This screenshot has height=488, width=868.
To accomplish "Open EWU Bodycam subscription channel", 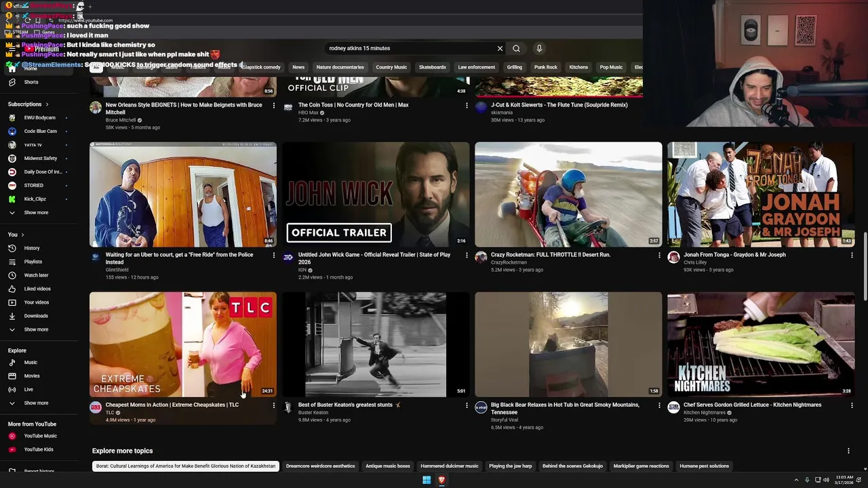I will tap(39, 118).
